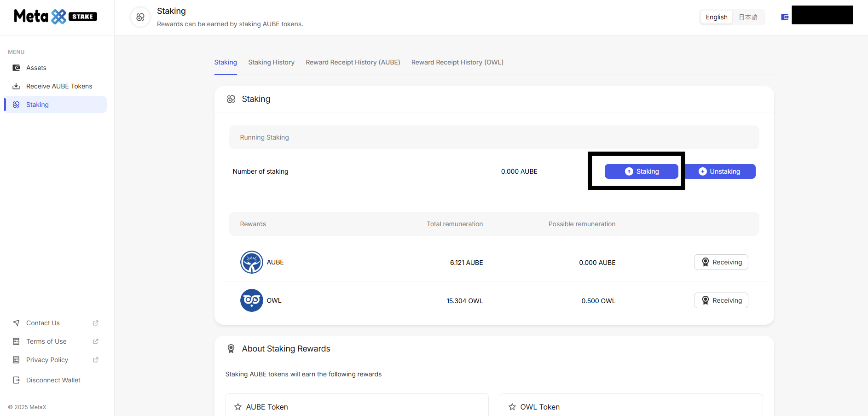
Task: Switch language to Japanese (日本語)
Action: (748, 17)
